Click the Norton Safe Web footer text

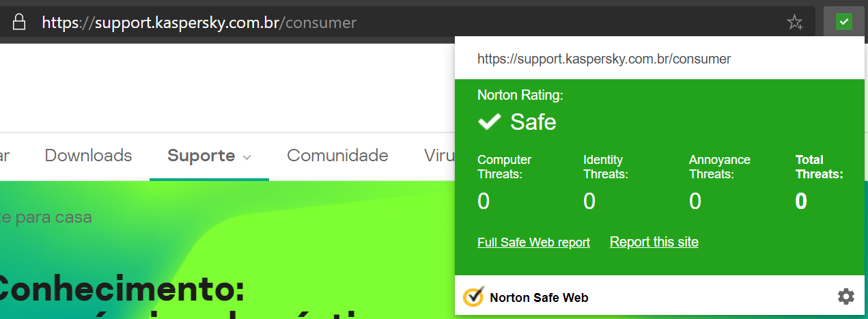539,298
